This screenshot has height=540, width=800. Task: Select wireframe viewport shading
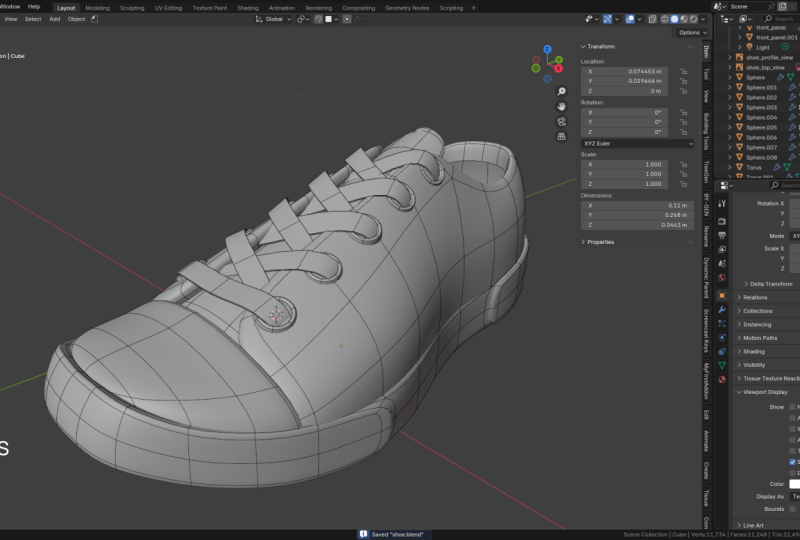point(665,19)
